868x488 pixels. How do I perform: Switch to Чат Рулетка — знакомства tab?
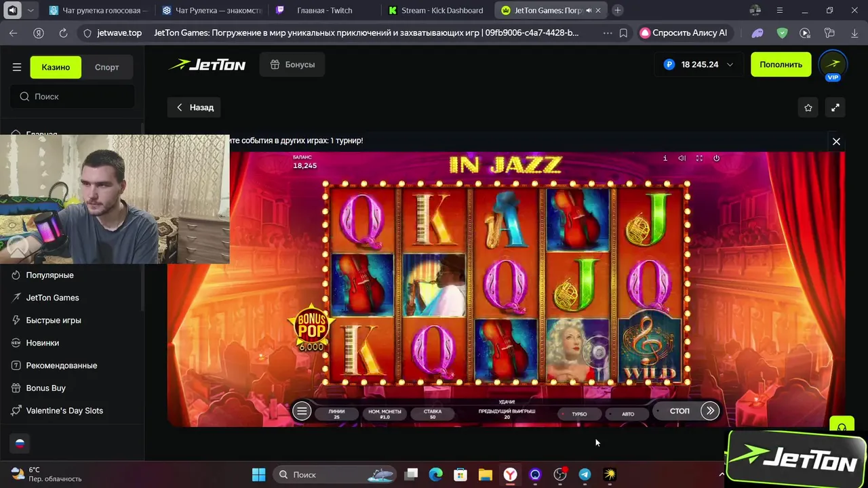tap(212, 10)
